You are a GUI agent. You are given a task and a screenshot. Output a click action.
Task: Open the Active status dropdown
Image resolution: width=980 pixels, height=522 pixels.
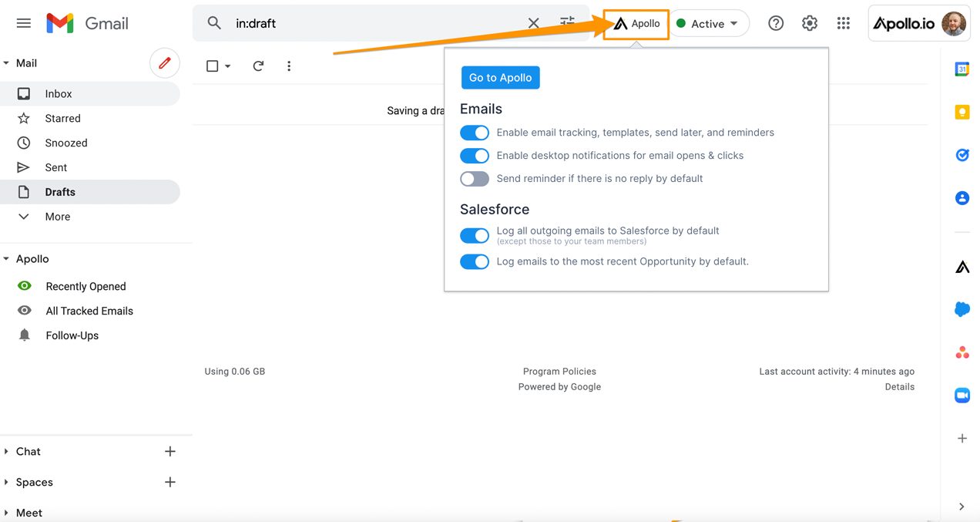click(709, 23)
